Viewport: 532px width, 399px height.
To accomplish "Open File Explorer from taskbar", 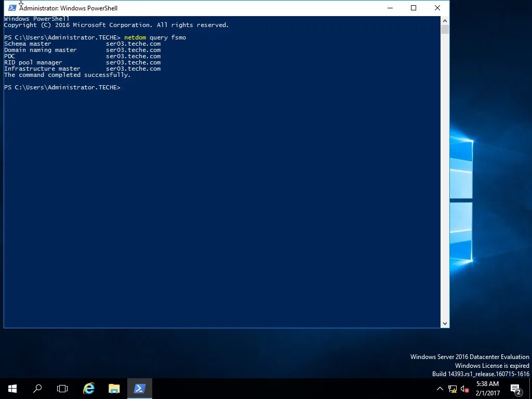I will pos(114,389).
